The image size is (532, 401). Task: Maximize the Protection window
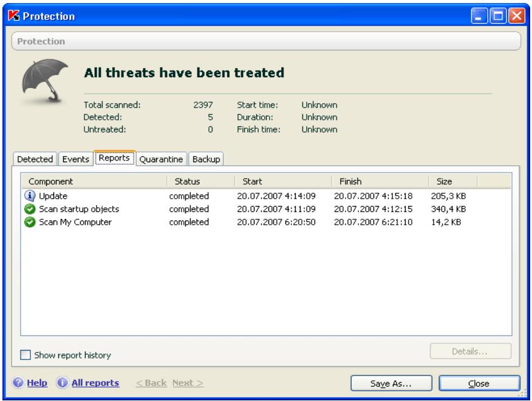point(498,16)
